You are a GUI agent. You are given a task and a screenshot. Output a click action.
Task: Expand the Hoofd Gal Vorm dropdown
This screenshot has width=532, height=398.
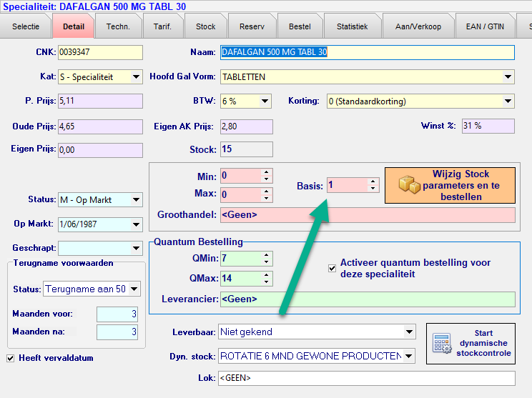click(x=508, y=77)
